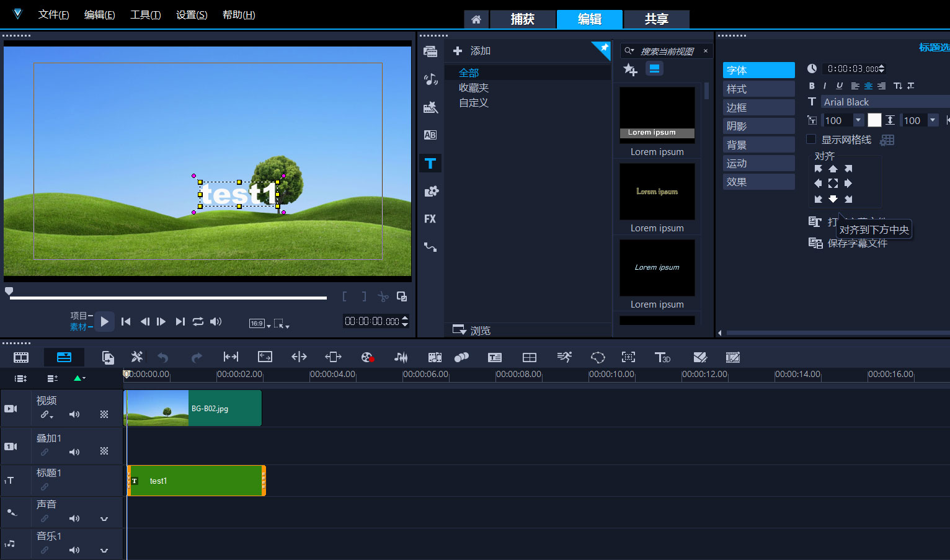Open the 16:9 aspect ratio dropdown
The height and width of the screenshot is (560, 950).
pos(260,323)
